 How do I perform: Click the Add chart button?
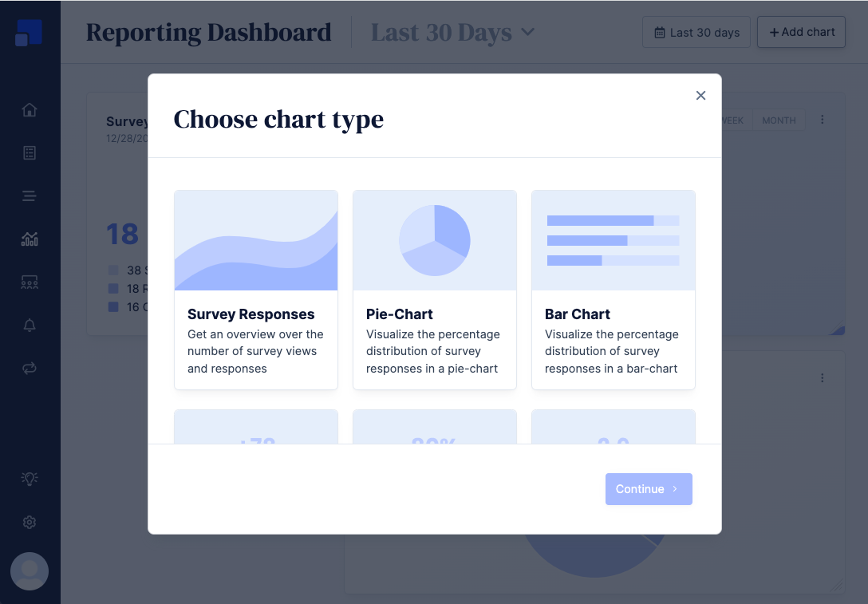[x=801, y=32]
